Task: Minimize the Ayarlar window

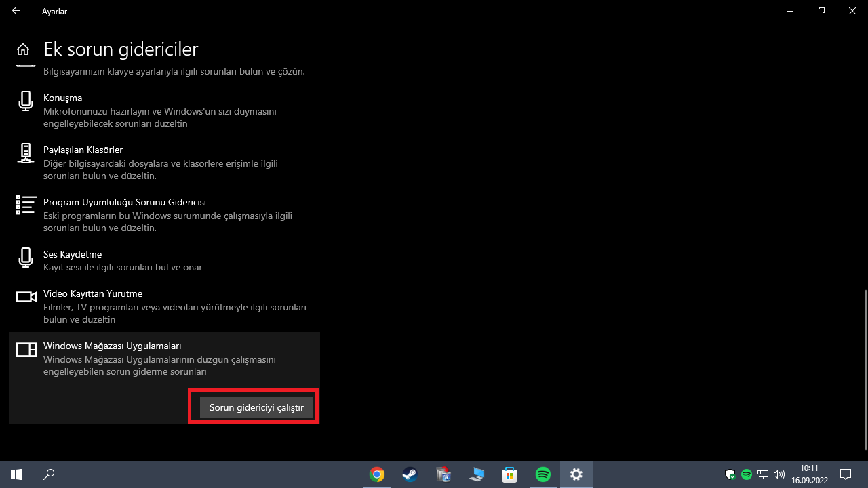Action: (x=790, y=11)
